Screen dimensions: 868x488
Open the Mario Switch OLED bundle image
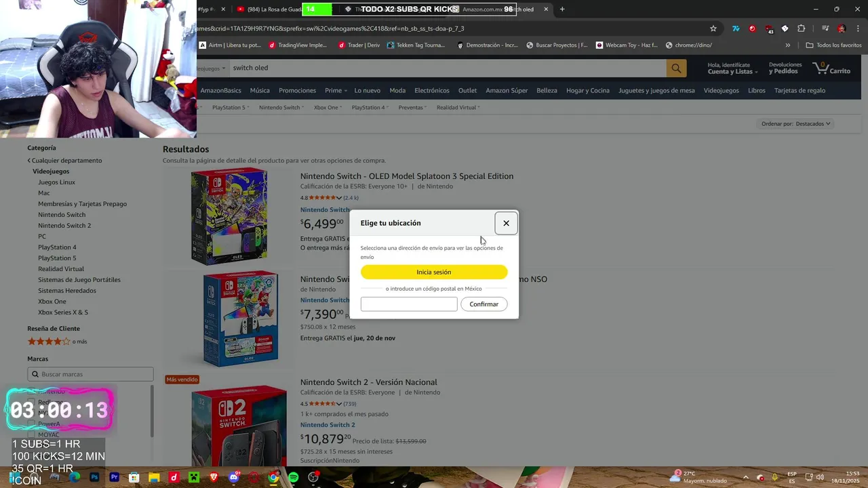point(240,318)
